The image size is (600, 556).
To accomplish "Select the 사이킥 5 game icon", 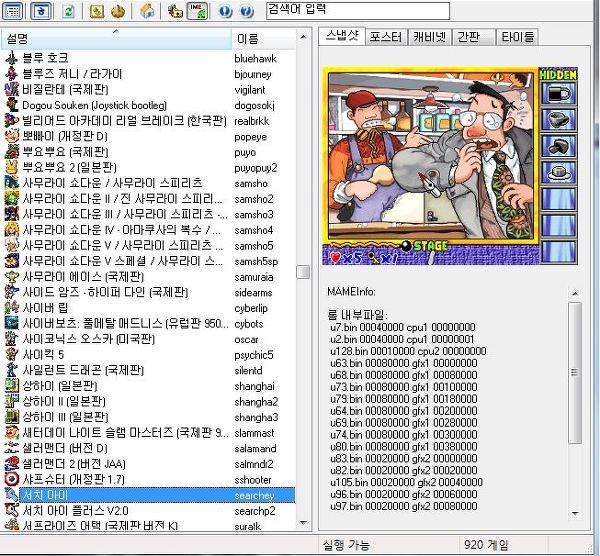I will pos(11,355).
